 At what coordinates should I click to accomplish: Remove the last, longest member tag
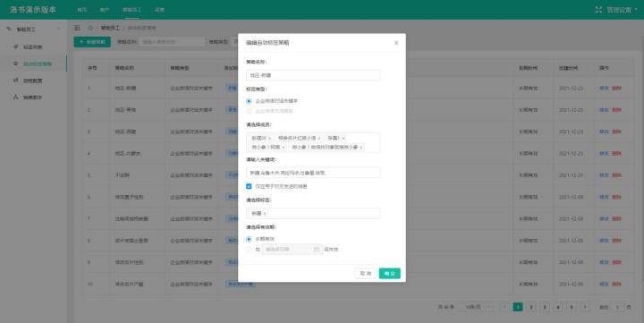[361, 147]
